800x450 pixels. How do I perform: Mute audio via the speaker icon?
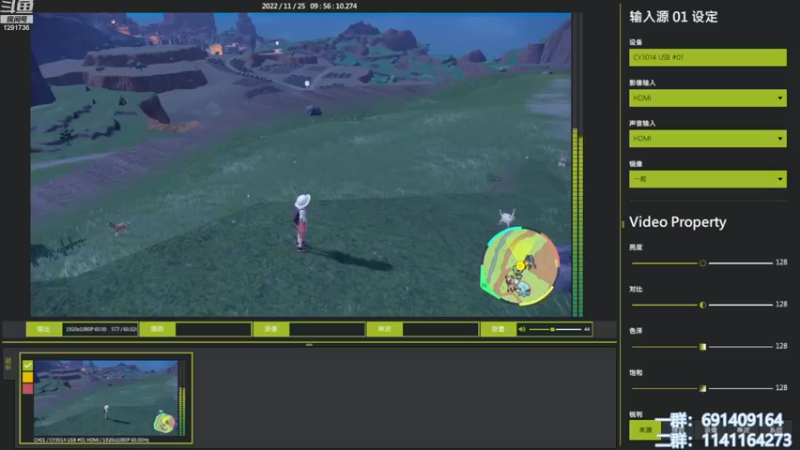522,329
